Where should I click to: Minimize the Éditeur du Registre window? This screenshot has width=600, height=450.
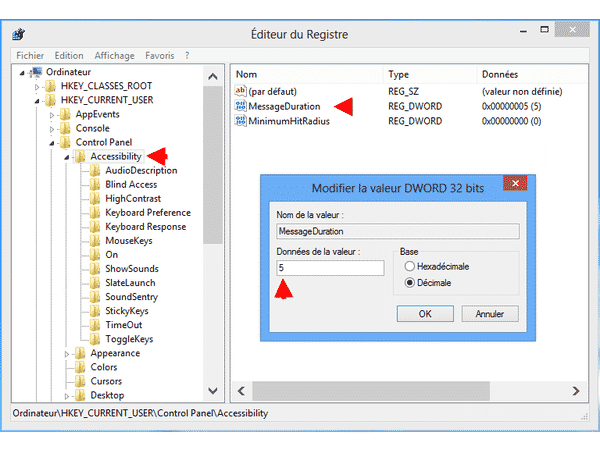pos(523,30)
